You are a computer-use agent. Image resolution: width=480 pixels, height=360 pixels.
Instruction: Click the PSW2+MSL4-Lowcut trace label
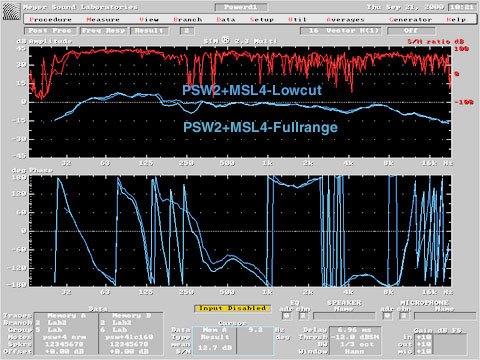click(x=252, y=90)
